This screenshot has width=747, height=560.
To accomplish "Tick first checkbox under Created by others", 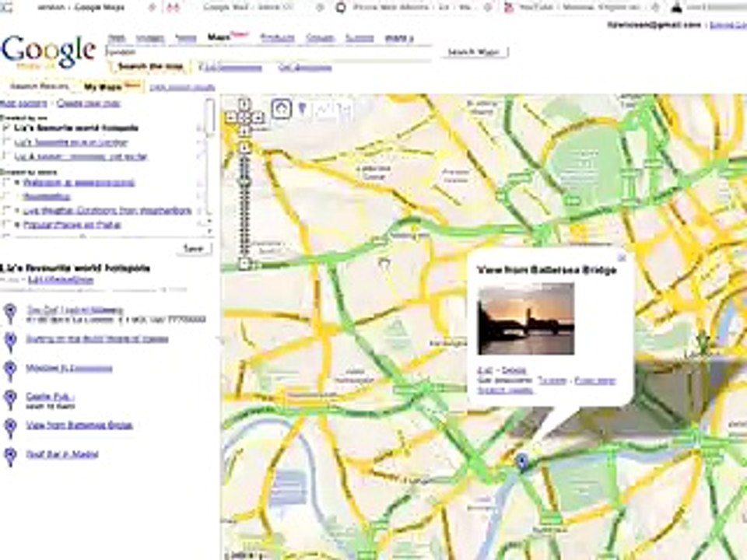I will pos(7,182).
